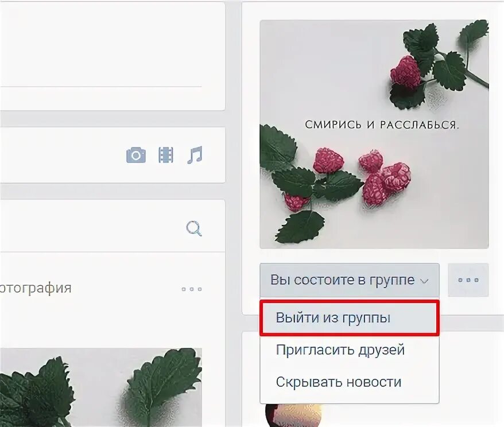Viewport: 504px width, 427px height.
Task: Open wall search via the magnifier icon
Action: 194,228
